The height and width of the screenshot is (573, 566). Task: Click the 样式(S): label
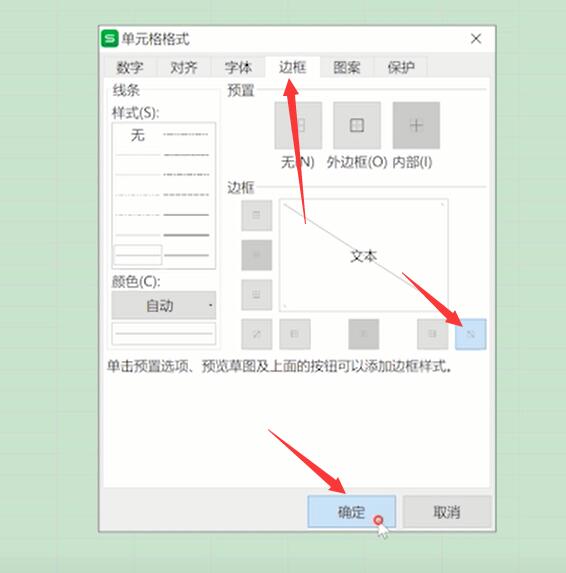(x=136, y=113)
